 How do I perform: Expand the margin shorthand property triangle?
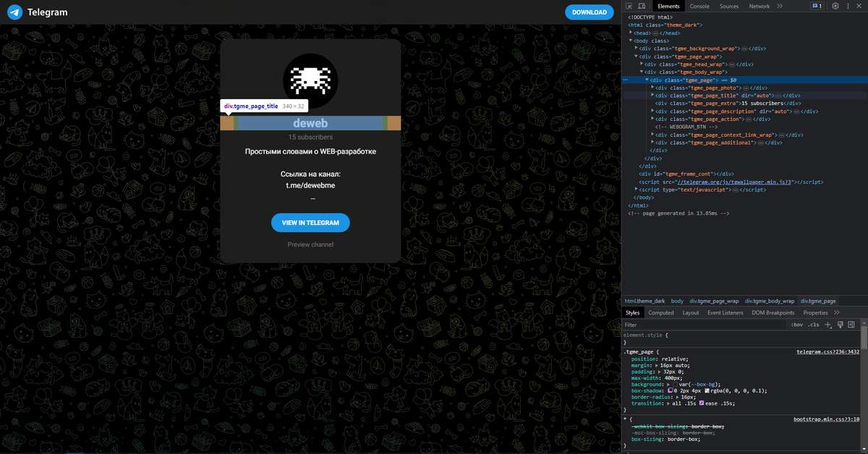(657, 366)
